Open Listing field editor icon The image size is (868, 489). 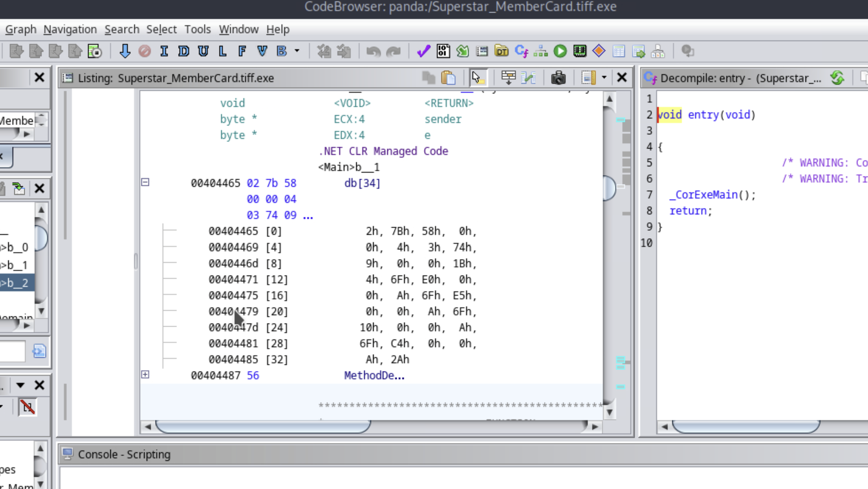(x=588, y=78)
